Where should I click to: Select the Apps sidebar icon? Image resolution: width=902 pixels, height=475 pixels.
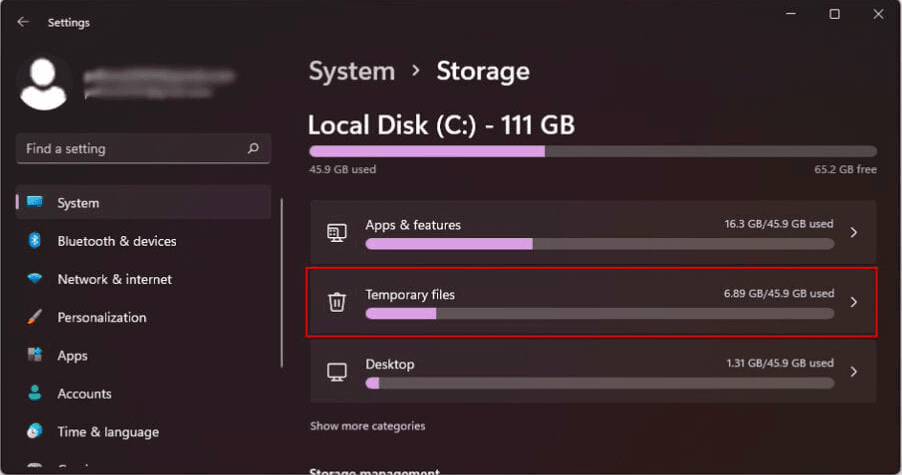(x=36, y=355)
